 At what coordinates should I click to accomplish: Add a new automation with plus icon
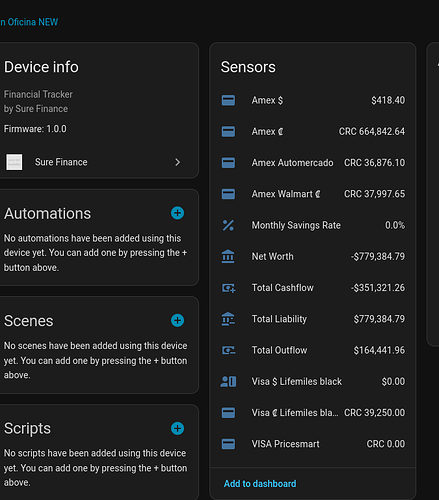[177, 213]
